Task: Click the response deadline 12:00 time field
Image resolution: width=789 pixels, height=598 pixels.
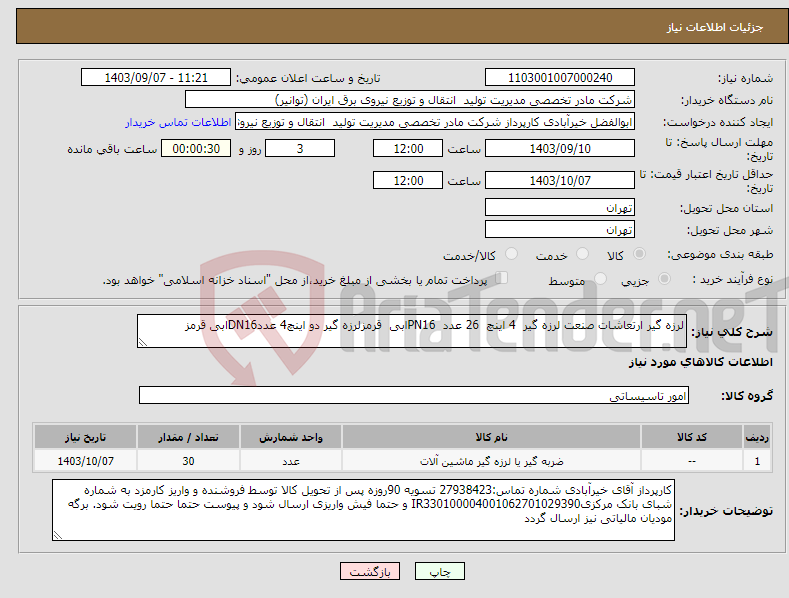Action: 408,148
